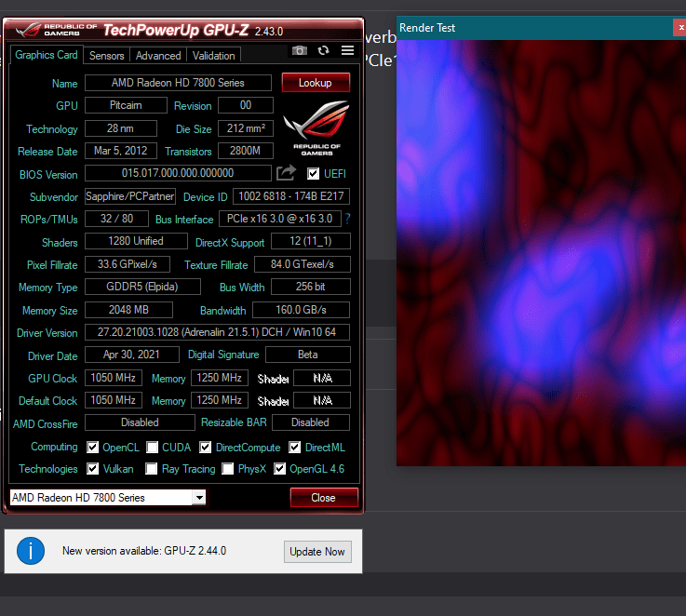
Task: Click the Bus Interface question mark
Action: pos(347,219)
